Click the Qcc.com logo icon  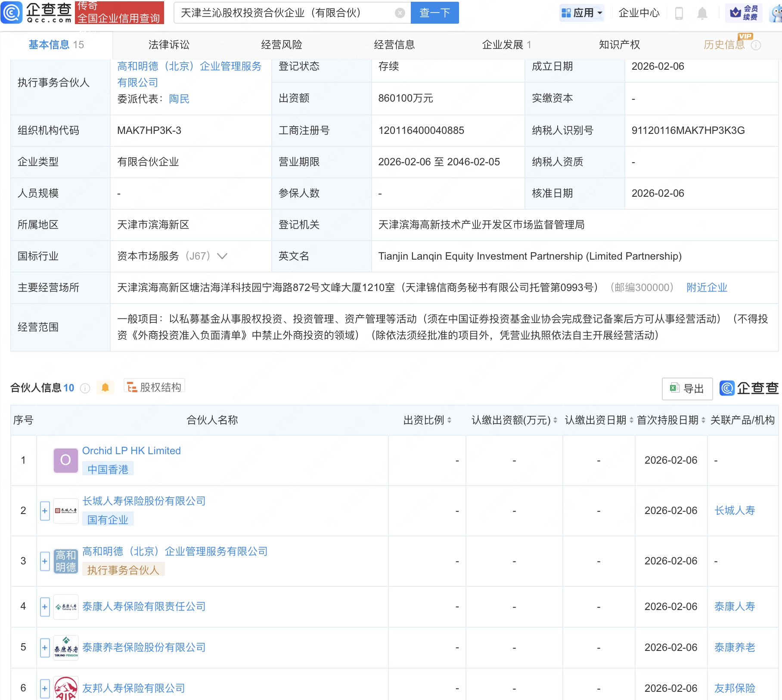pyautogui.click(x=12, y=12)
